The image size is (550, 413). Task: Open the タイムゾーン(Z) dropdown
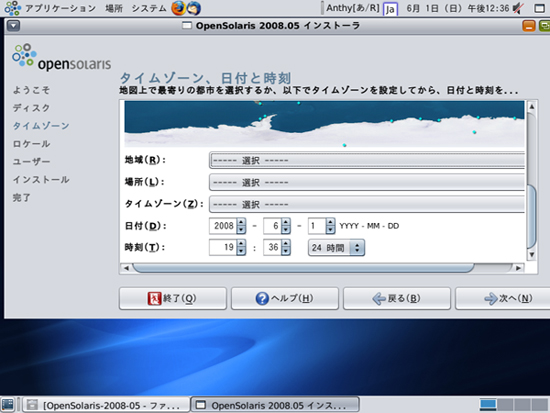367,204
